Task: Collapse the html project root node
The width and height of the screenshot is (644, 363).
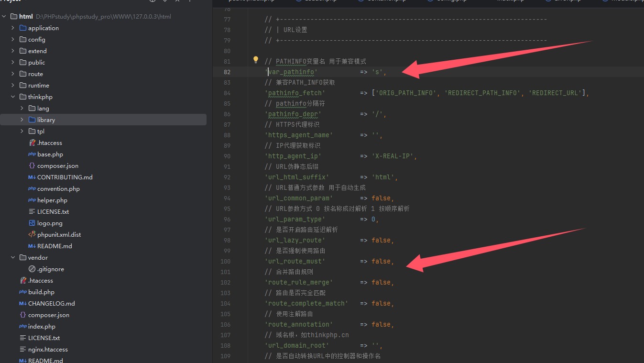Action: pos(4,16)
